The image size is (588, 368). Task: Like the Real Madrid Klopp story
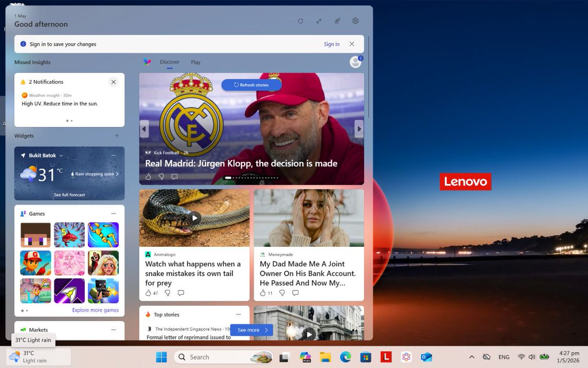148,177
